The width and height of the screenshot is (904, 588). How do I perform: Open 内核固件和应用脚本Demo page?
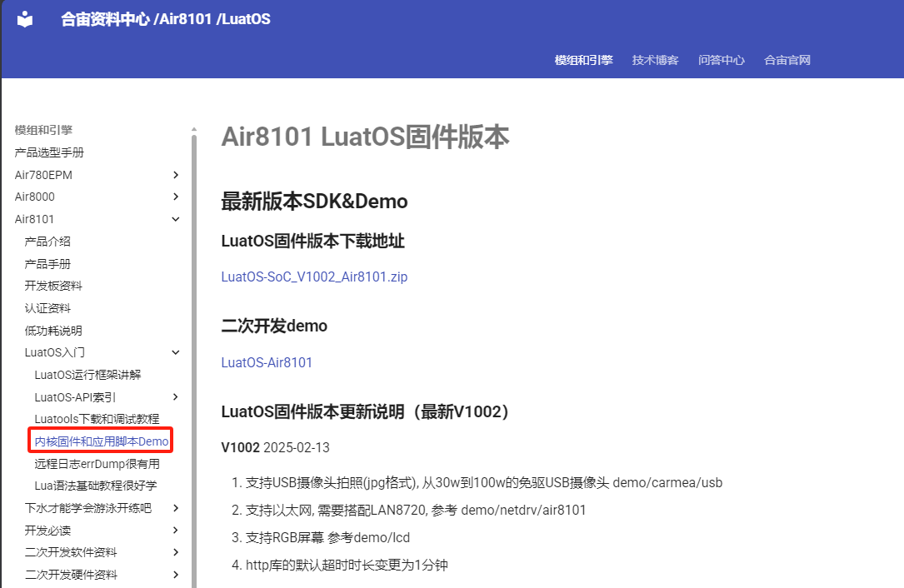102,441
